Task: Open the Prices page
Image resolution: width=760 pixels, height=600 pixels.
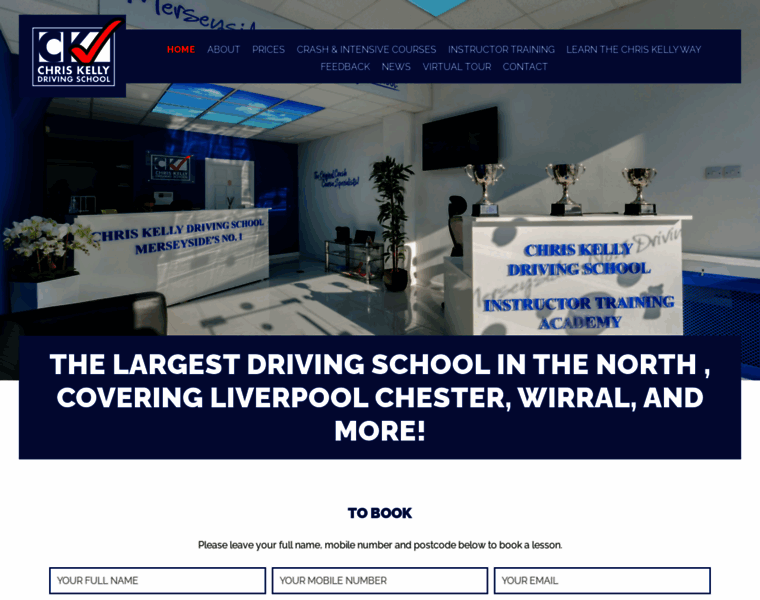Action: click(268, 49)
